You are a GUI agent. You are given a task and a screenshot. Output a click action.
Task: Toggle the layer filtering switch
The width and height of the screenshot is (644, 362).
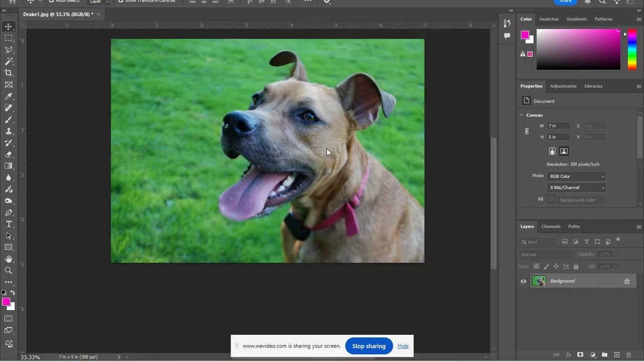click(x=618, y=240)
